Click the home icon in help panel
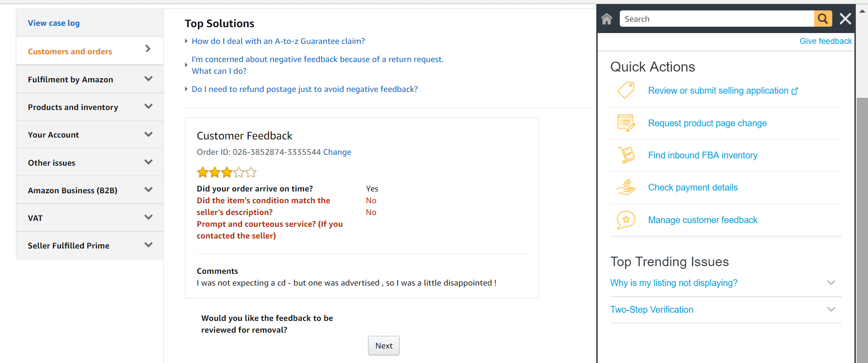Image resolution: width=868 pixels, height=363 pixels. coord(607,19)
